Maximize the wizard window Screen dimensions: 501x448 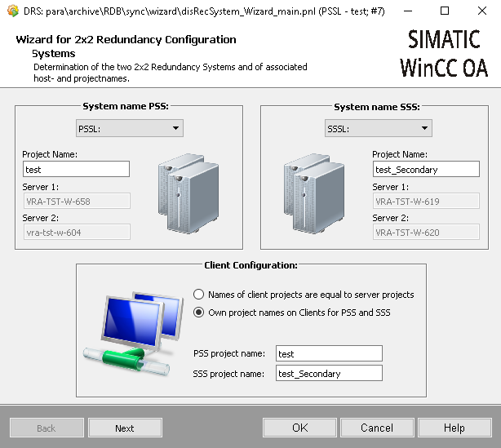pos(445,11)
